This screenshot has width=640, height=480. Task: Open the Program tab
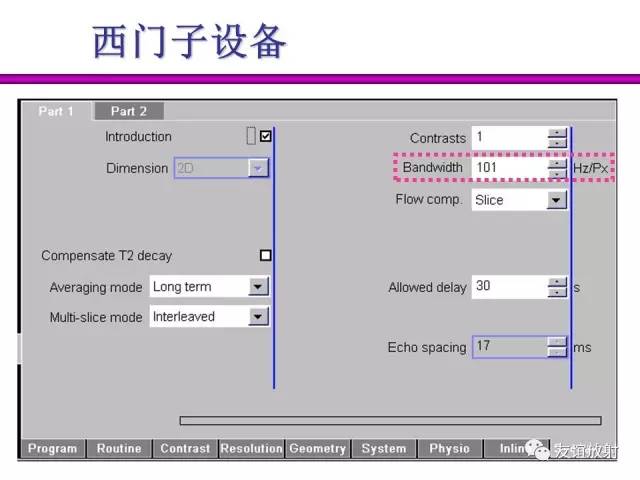[x=53, y=449]
